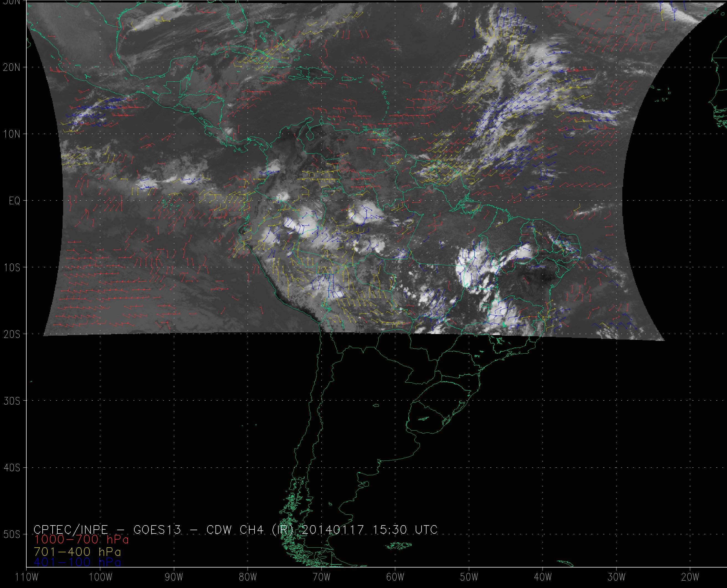Click the yellow 701-400 hPa legend label
727x588 pixels.
coord(77,551)
